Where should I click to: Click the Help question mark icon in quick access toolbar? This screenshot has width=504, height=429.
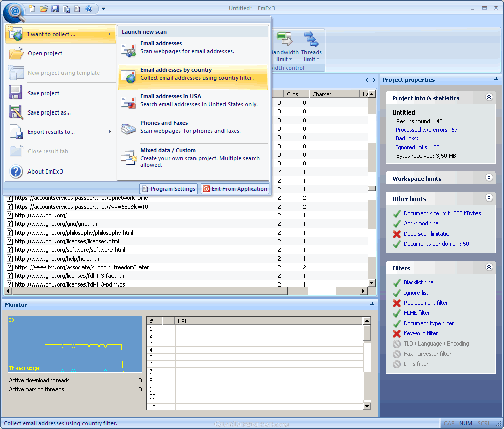tap(89, 8)
